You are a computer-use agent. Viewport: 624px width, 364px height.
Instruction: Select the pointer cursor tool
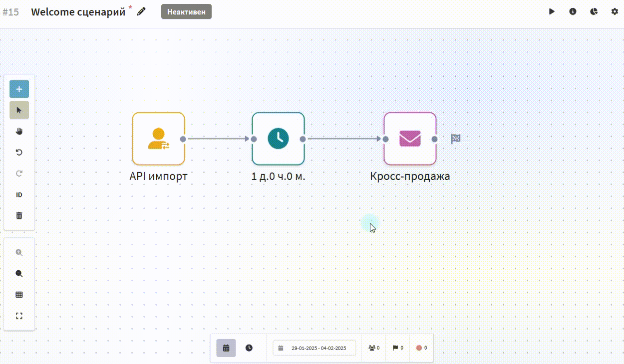19,110
